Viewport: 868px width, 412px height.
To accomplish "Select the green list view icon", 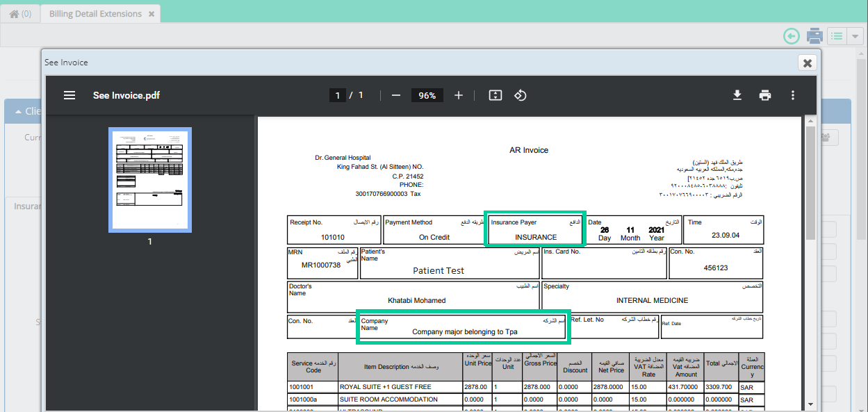I will point(837,35).
